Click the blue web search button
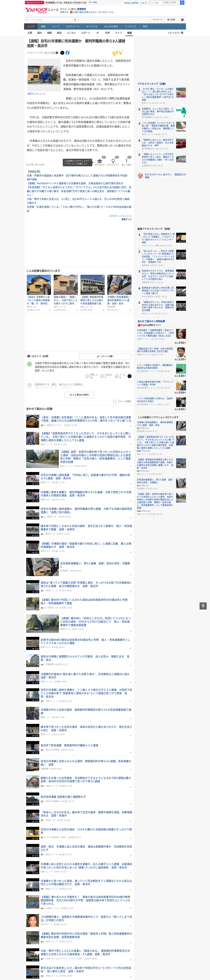The width and height of the screenshot is (210, 980). coord(182,3)
